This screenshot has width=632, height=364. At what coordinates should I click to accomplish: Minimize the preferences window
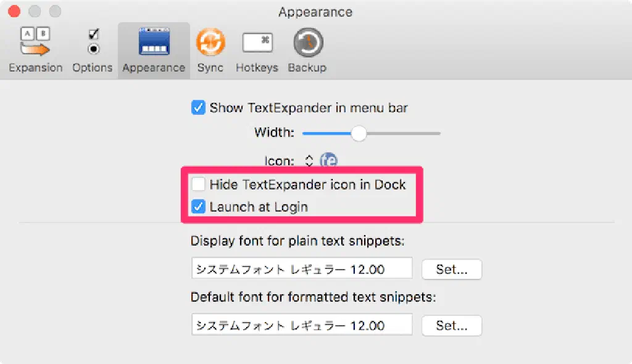pos(35,12)
